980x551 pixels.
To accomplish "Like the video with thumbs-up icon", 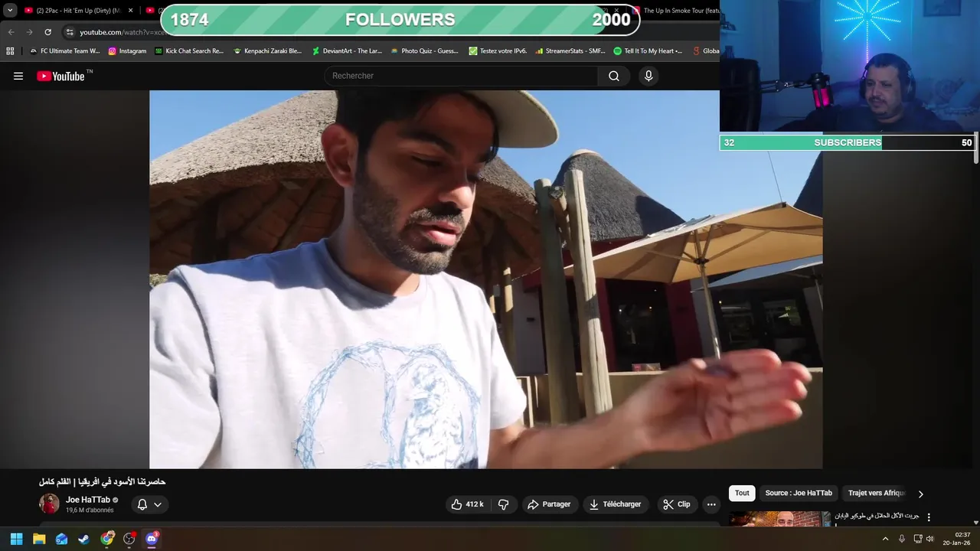I will [x=456, y=504].
